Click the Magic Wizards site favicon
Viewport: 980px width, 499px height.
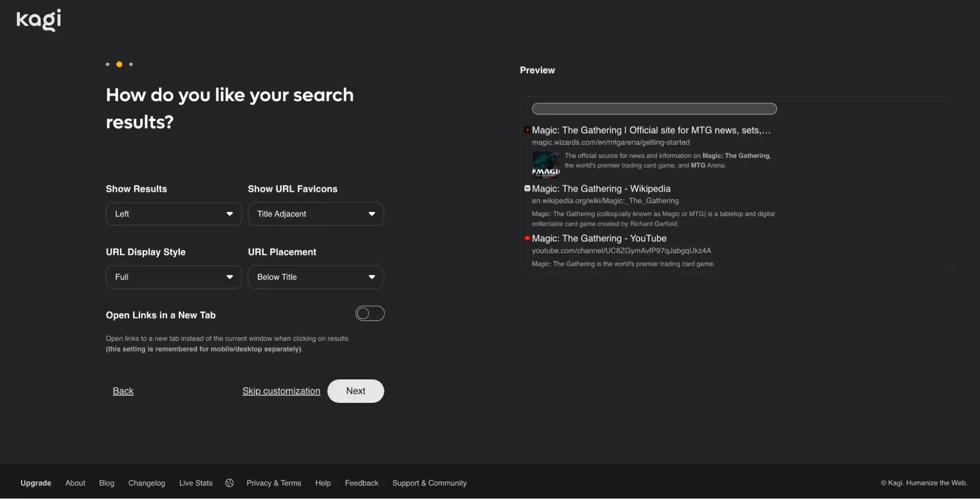tap(527, 130)
